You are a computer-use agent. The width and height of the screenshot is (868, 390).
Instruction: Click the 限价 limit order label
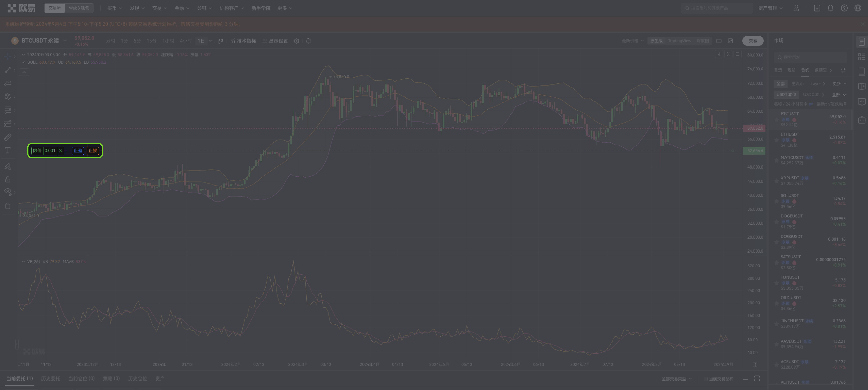(37, 151)
